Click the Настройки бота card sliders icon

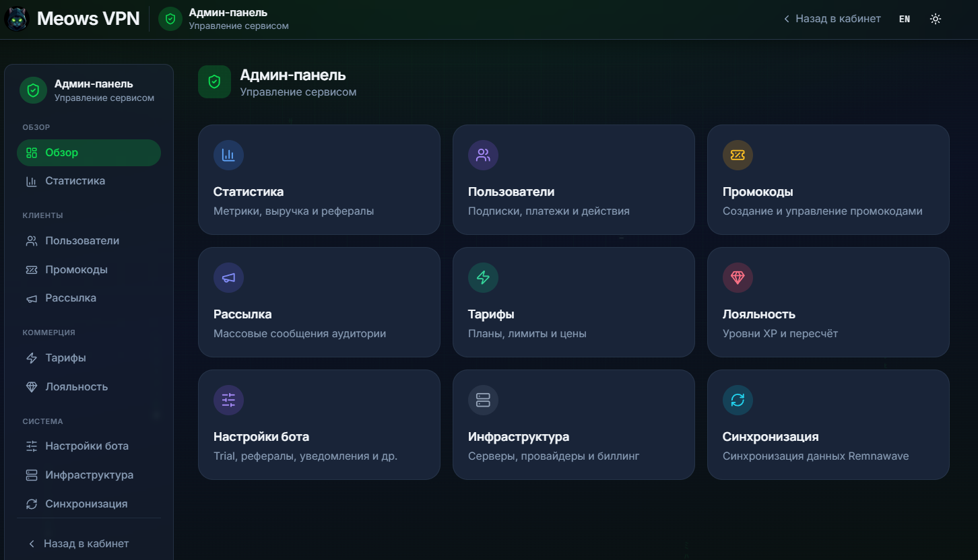click(x=228, y=400)
